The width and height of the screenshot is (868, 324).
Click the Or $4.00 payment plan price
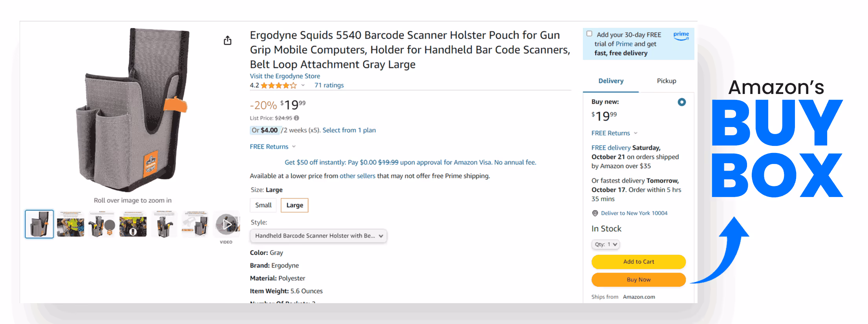click(265, 130)
